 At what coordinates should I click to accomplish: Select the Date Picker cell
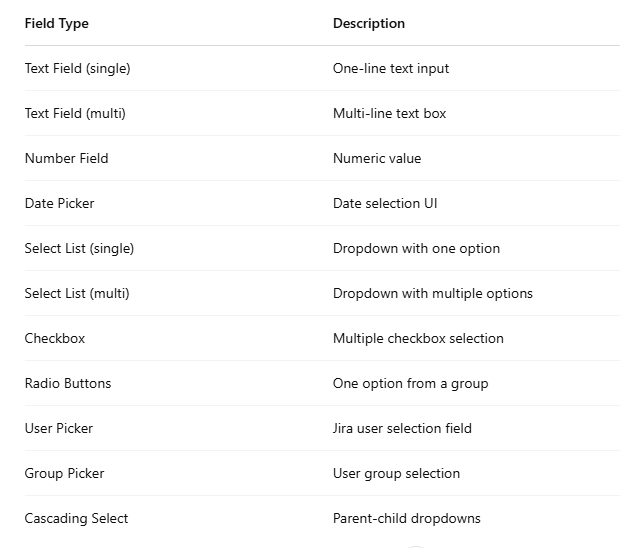pyautogui.click(x=59, y=203)
